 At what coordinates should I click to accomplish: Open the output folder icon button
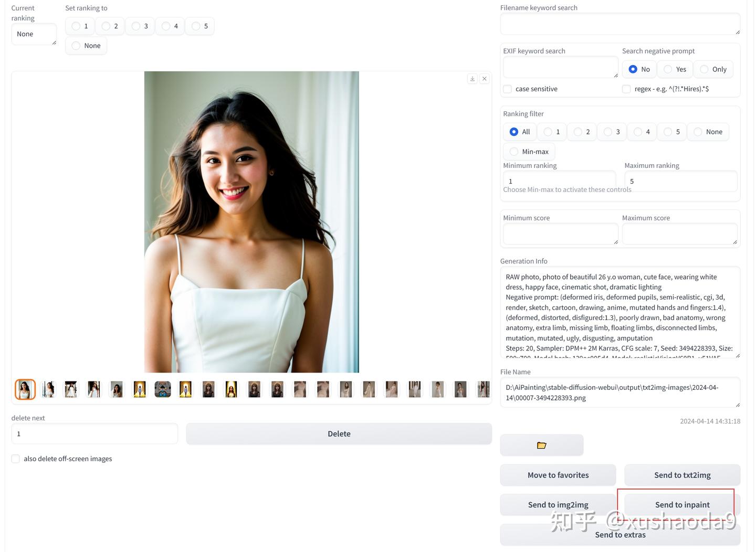click(541, 445)
